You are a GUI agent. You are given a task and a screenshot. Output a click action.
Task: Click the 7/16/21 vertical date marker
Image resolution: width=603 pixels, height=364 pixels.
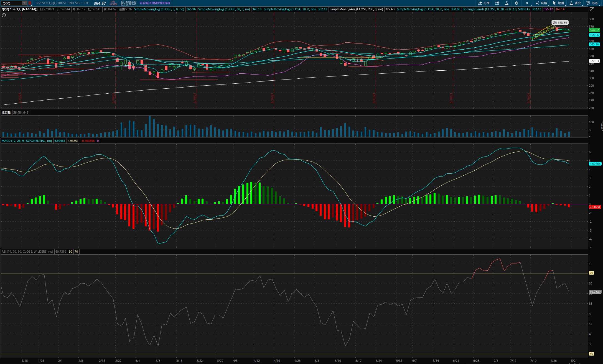529,98
